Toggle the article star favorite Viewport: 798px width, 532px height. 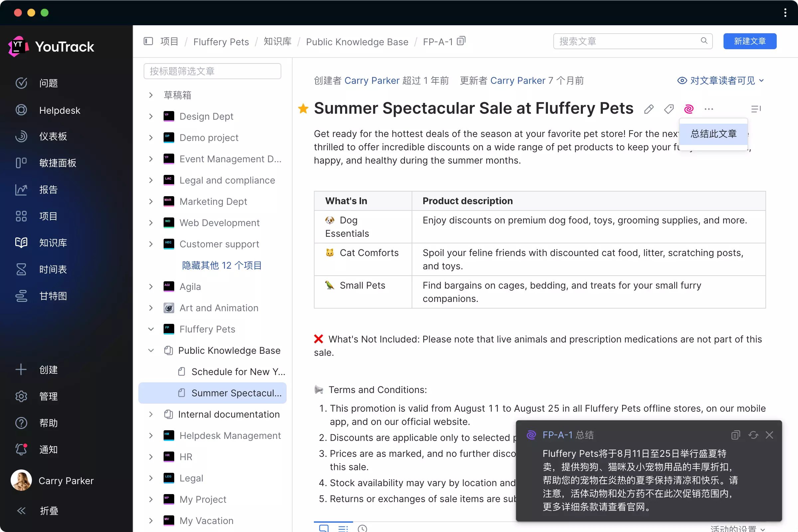(x=303, y=109)
